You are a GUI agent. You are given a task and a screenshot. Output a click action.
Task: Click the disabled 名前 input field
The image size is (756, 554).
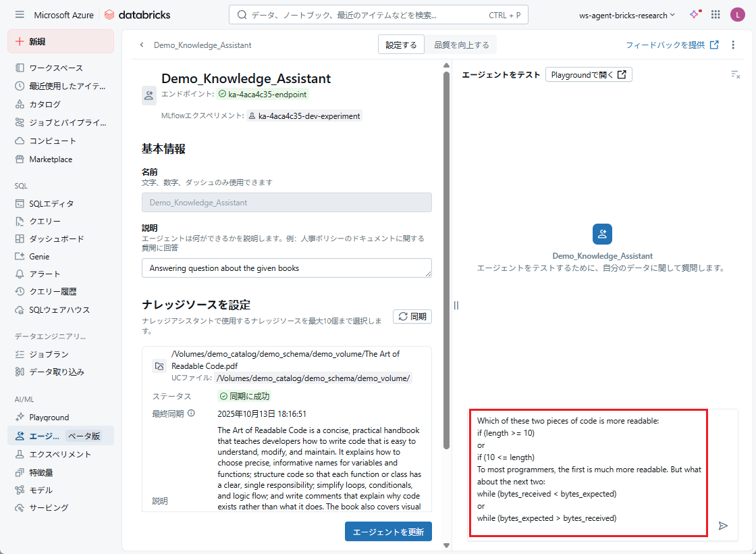[286, 203]
